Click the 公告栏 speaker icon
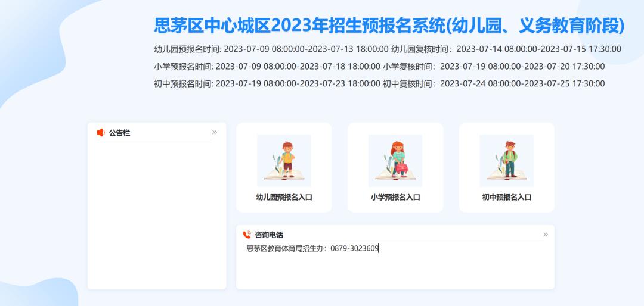644x306 pixels. pyautogui.click(x=101, y=133)
